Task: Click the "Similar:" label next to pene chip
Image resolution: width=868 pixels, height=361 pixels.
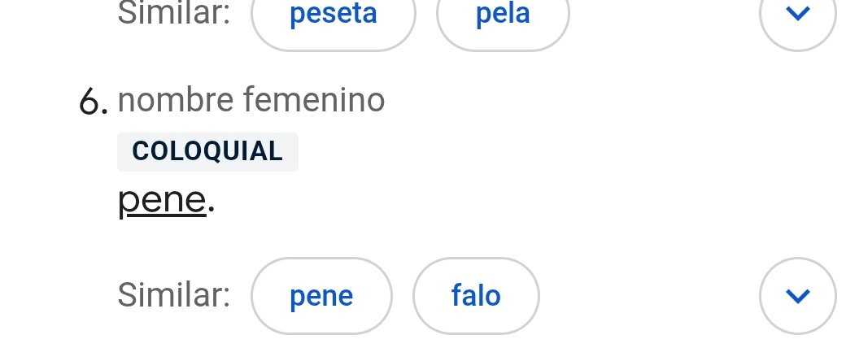Action: [x=174, y=295]
